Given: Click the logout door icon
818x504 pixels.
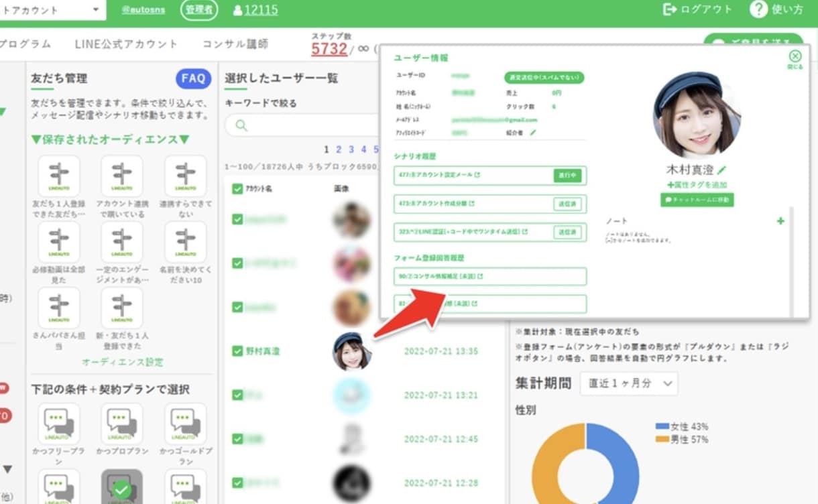Looking at the screenshot, I should (669, 9).
